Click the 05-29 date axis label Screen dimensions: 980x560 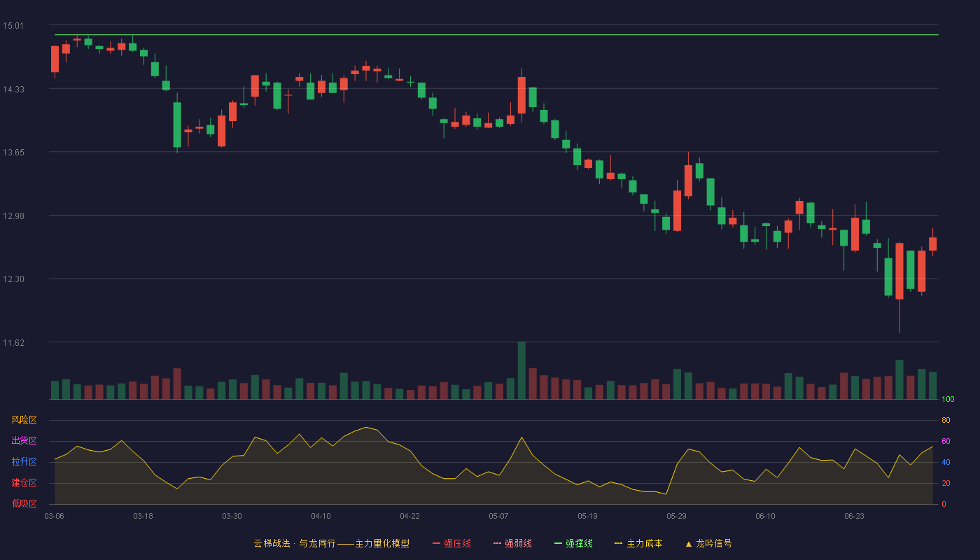(677, 516)
